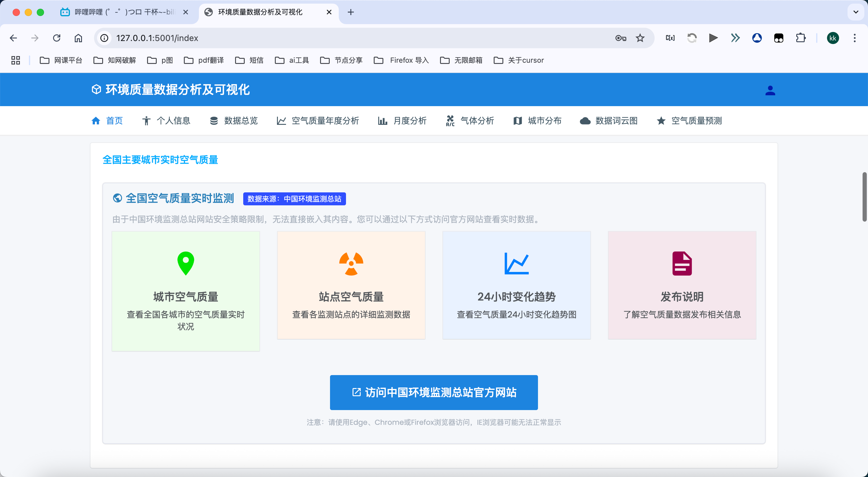
Task: Click the maroon document release icon
Action: tap(682, 264)
